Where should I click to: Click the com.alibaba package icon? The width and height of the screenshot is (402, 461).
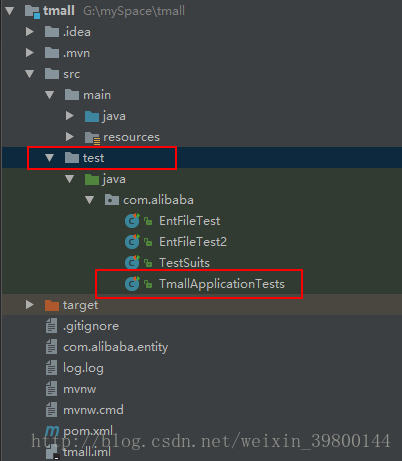112,200
